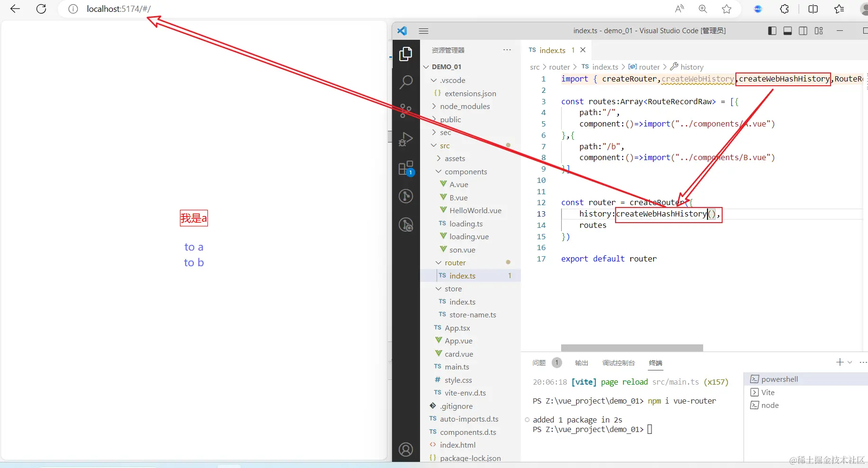Switch to 输出 output panel tab
This screenshot has height=468, width=868.
click(582, 363)
